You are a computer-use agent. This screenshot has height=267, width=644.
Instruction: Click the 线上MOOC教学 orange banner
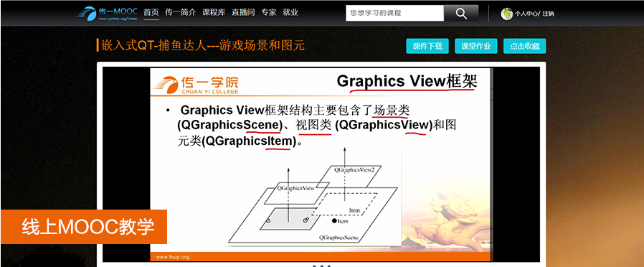point(84,226)
